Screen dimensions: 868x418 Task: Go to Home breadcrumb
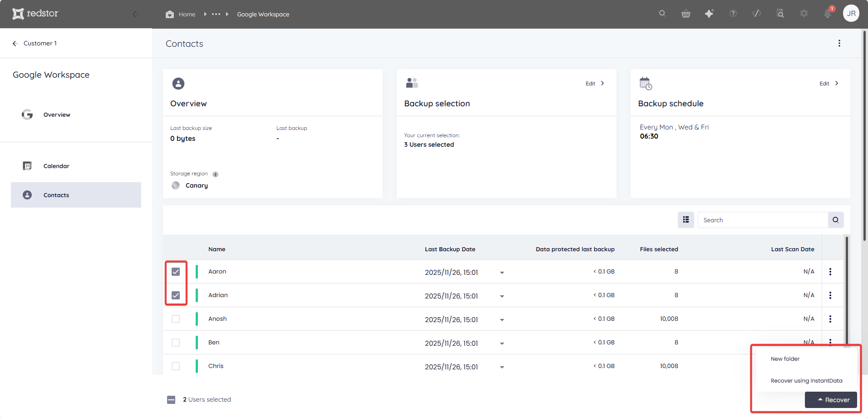(181, 14)
